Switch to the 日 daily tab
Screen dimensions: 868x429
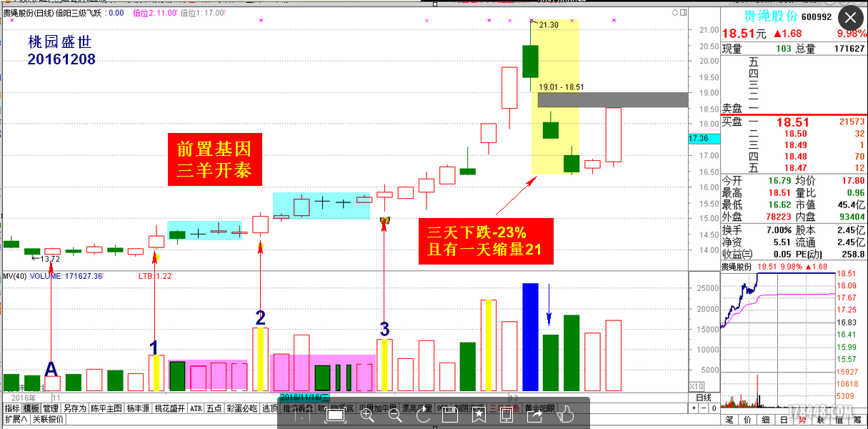784,420
